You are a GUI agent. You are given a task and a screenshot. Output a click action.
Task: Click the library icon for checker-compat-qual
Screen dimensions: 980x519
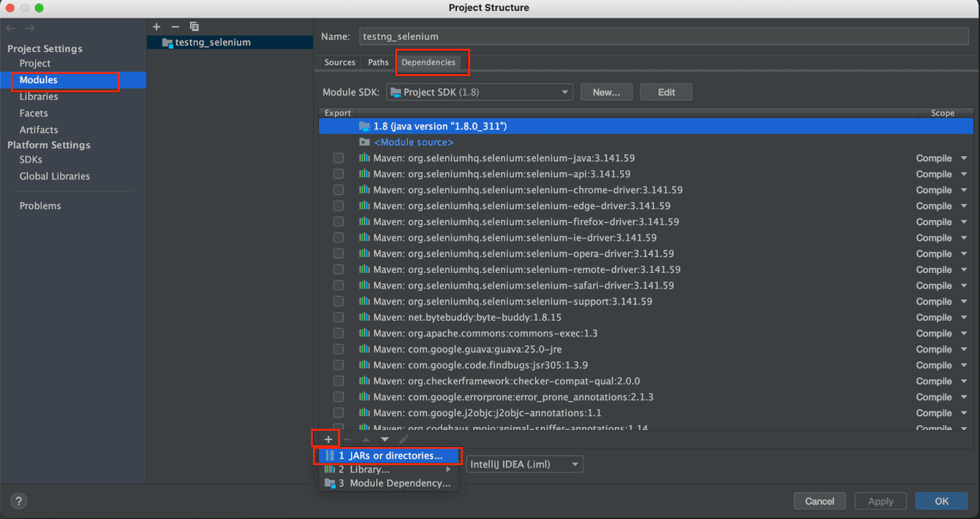[364, 381]
